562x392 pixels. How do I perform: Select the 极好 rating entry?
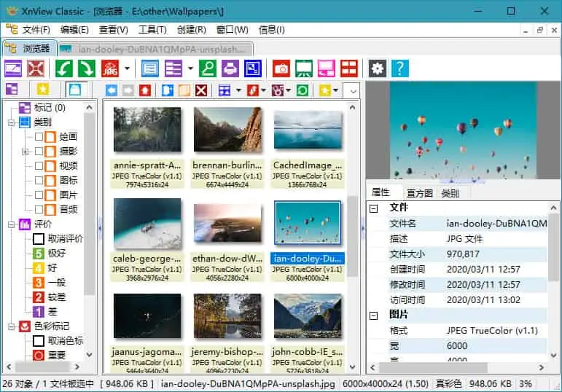(x=56, y=254)
